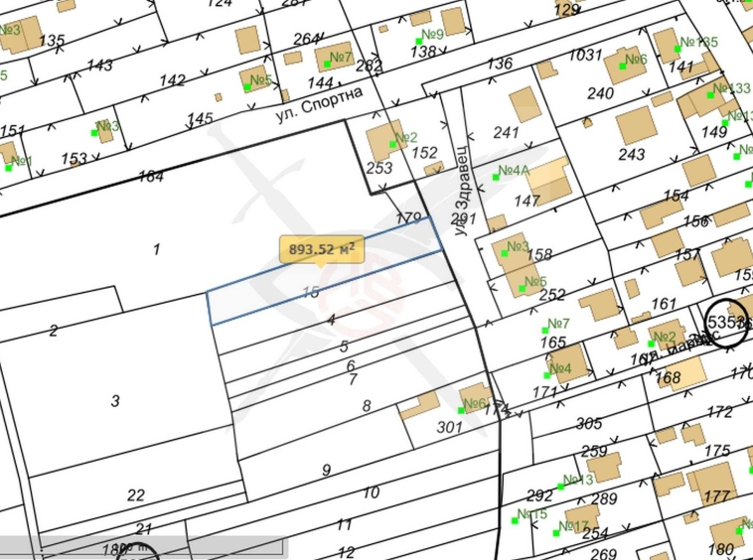Click parcel number 152 label
This screenshot has width=753, height=560.
(424, 153)
